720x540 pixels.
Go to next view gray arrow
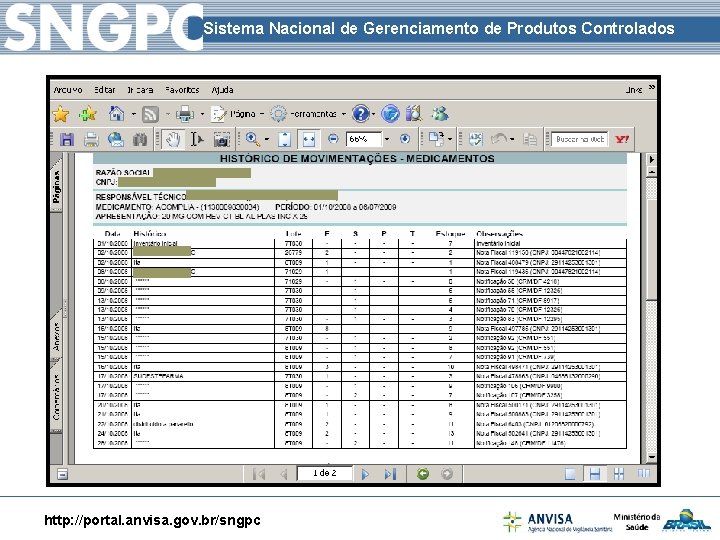point(447,473)
